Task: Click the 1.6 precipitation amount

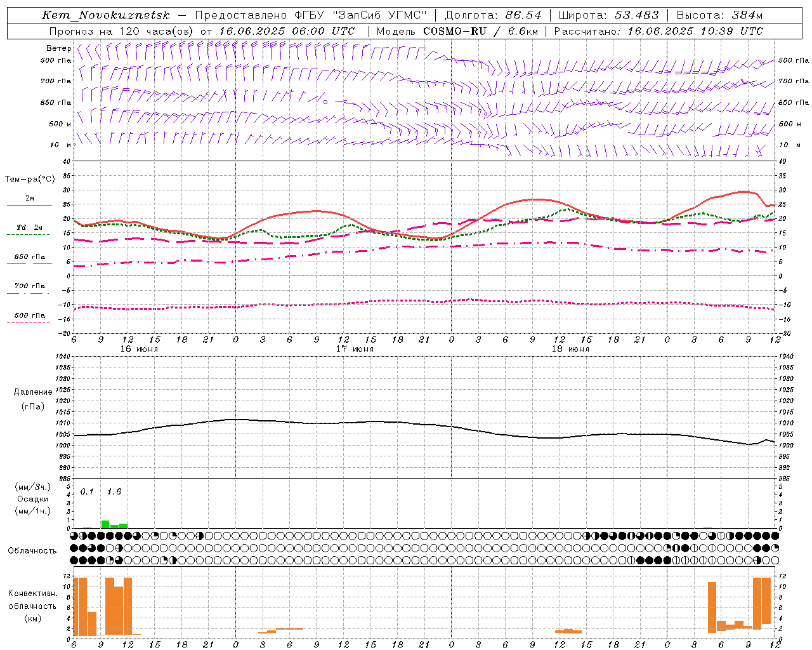Action: 114,491
